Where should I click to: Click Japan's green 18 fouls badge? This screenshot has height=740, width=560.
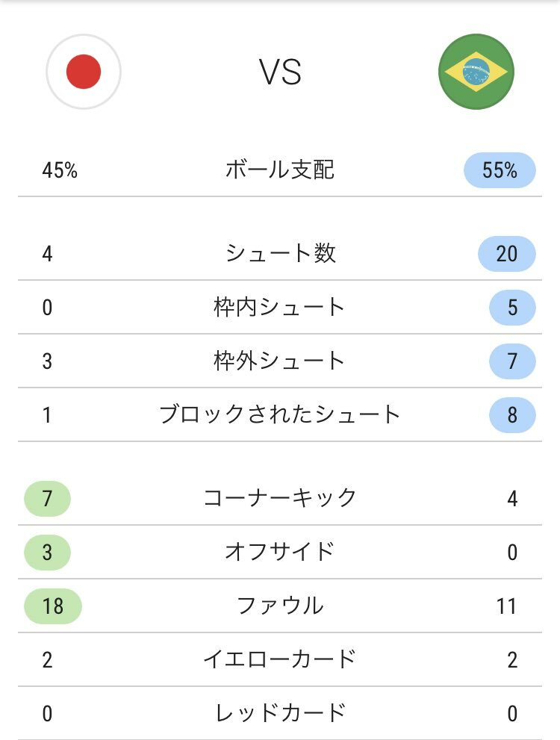[53, 606]
